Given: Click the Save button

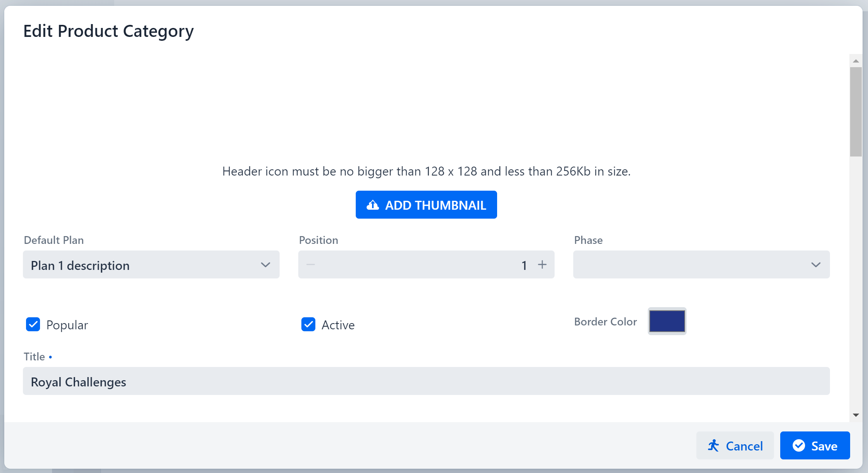Looking at the screenshot, I should (x=815, y=445).
